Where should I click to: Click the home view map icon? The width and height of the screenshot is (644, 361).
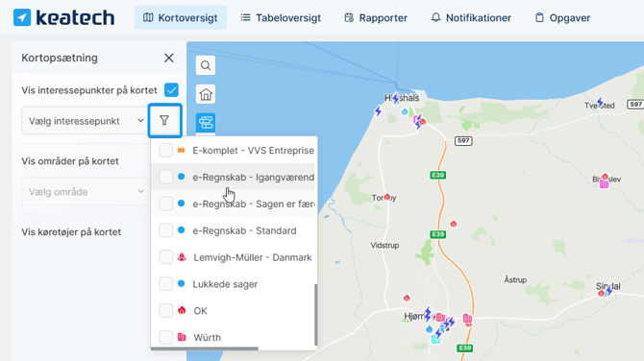(x=206, y=95)
